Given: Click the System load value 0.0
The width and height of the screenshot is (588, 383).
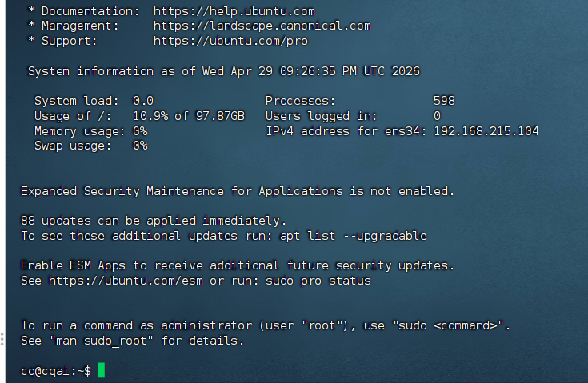Looking at the screenshot, I should click(143, 101).
